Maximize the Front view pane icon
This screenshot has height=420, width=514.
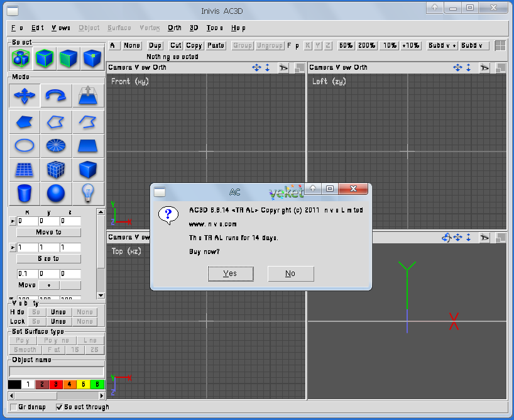299,68
